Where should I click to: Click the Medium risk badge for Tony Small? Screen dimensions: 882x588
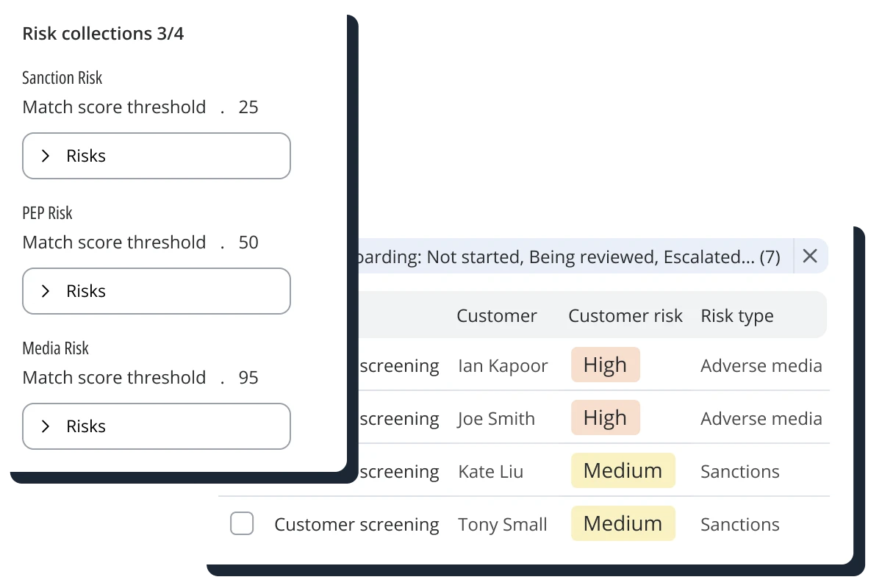pyautogui.click(x=623, y=524)
